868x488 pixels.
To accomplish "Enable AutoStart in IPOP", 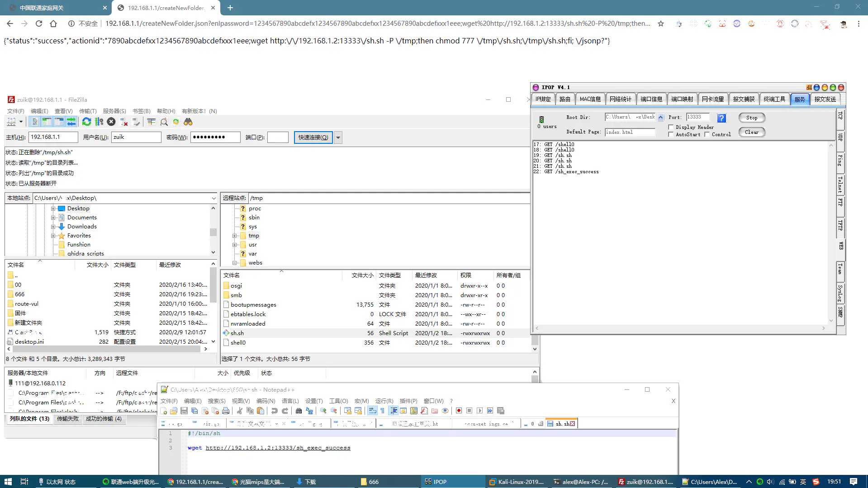I will point(671,134).
